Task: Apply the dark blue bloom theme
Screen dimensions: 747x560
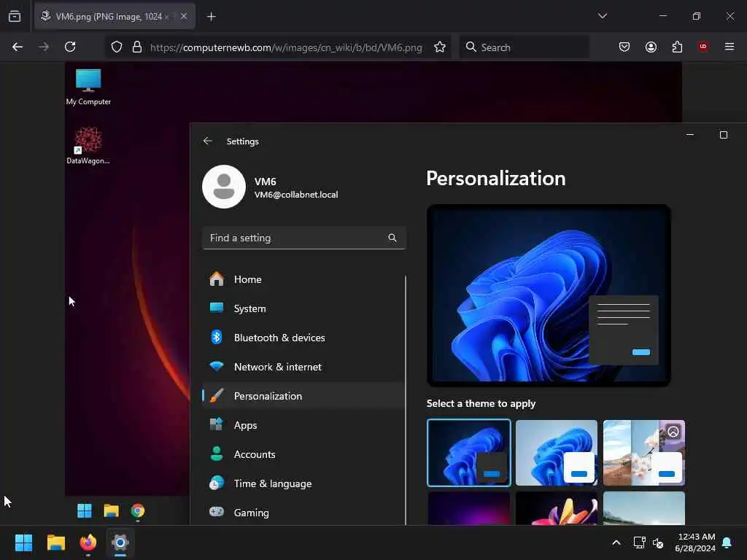Action: point(469,453)
